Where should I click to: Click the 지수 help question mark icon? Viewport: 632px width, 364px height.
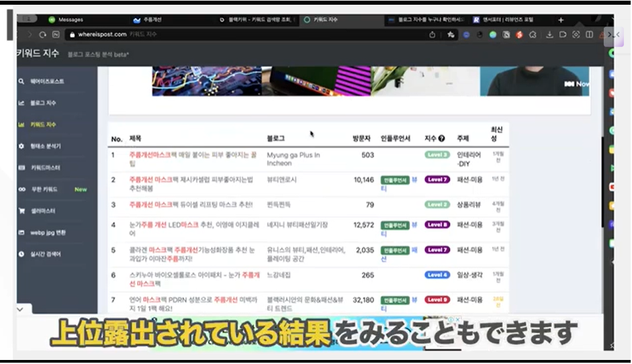pos(442,138)
